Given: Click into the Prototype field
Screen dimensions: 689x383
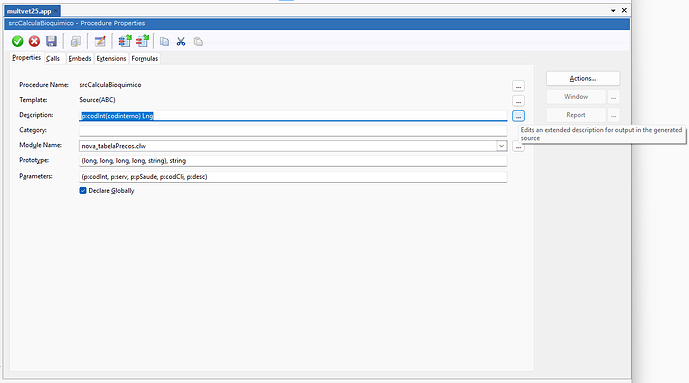Looking at the screenshot, I should pos(293,161).
